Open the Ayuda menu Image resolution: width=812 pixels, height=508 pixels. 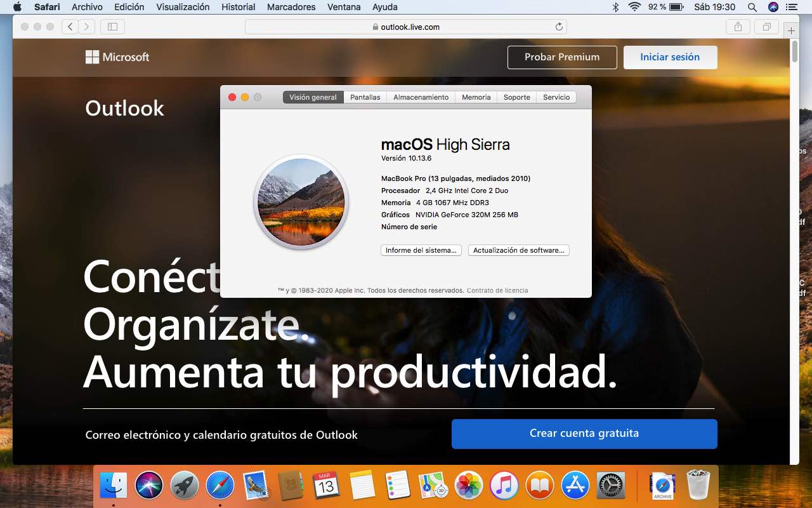pyautogui.click(x=385, y=7)
